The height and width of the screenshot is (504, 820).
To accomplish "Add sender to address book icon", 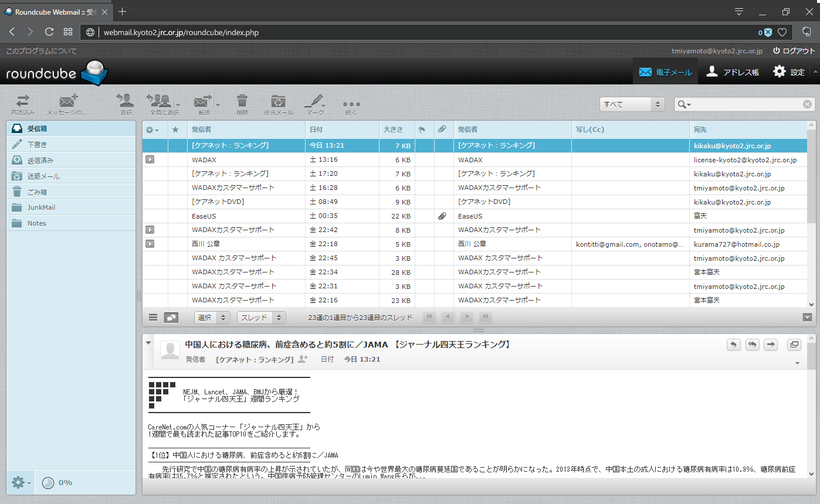I will pos(303,359).
